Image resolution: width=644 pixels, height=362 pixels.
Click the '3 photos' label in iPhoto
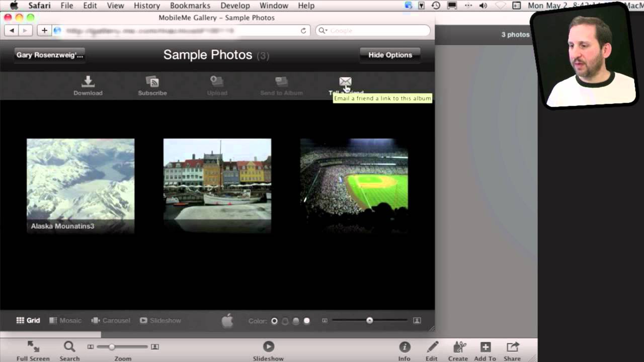coord(515,35)
